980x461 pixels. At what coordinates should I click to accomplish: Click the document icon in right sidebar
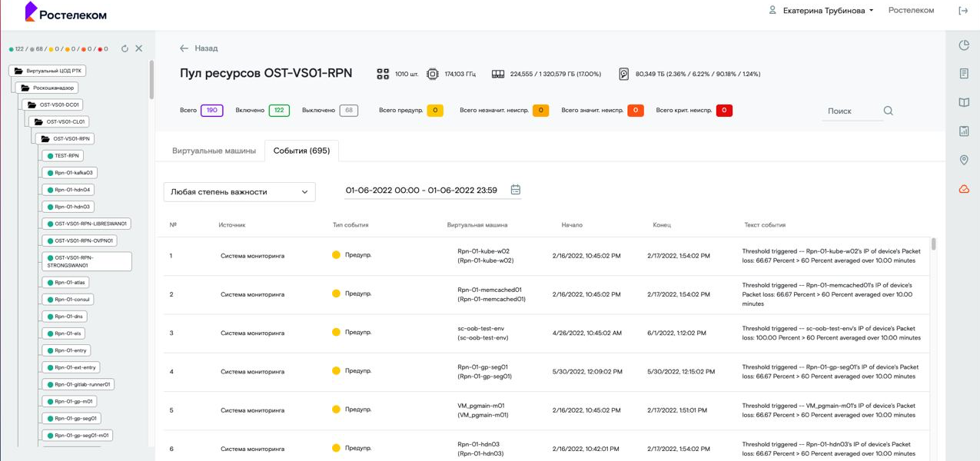click(x=964, y=74)
